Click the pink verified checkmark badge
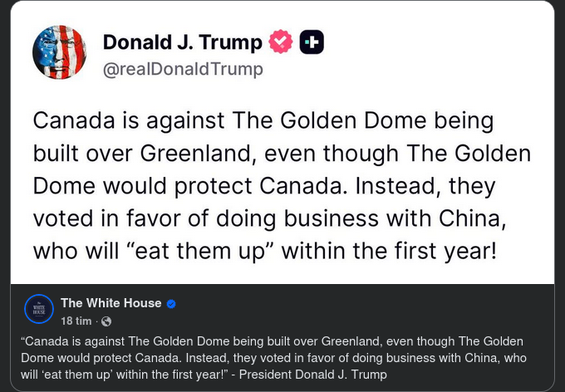Viewport: 565px width, 392px height. click(x=281, y=42)
